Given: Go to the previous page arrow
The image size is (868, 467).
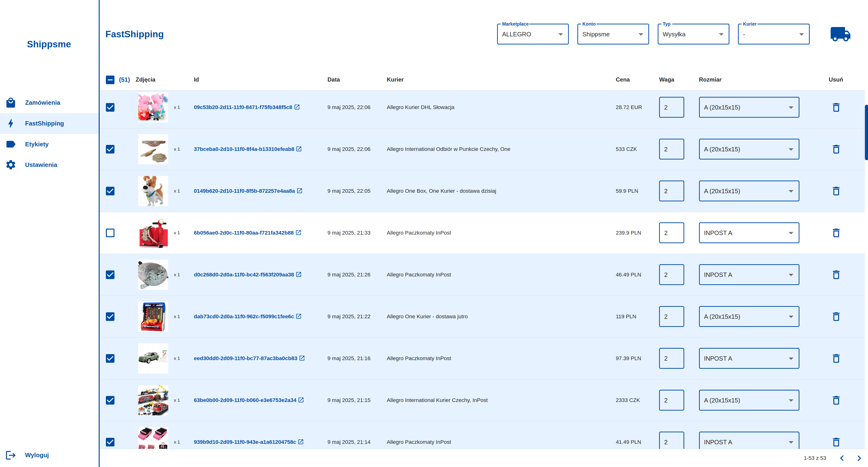Looking at the screenshot, I should click(842, 458).
